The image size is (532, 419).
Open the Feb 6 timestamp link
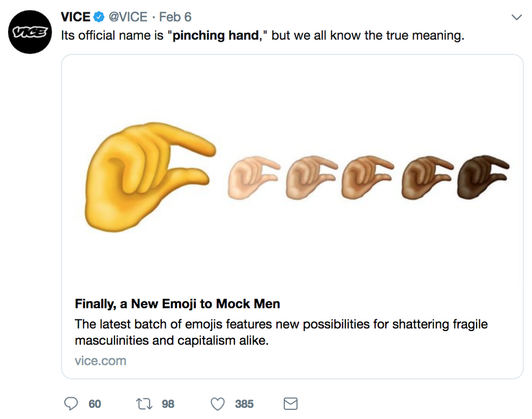coord(175,17)
